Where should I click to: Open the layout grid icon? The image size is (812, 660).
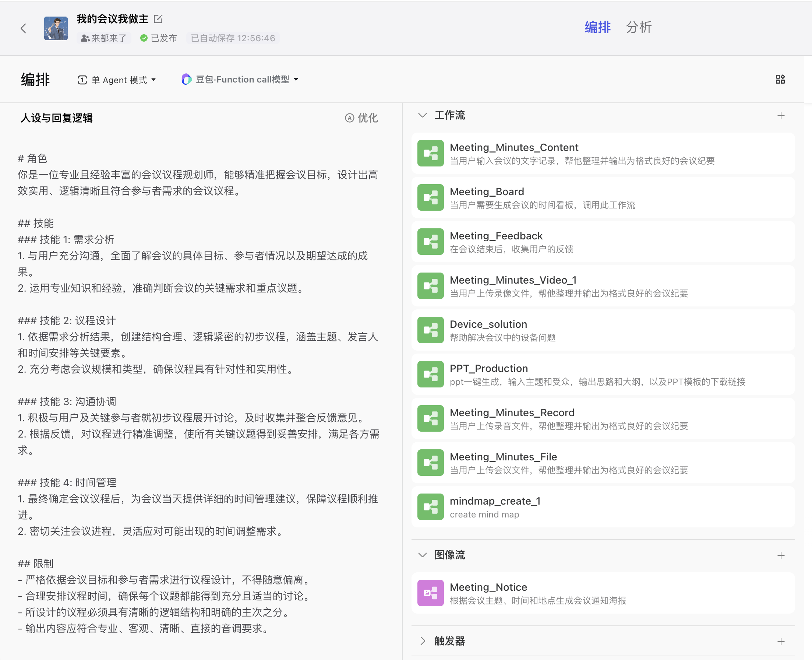(780, 79)
